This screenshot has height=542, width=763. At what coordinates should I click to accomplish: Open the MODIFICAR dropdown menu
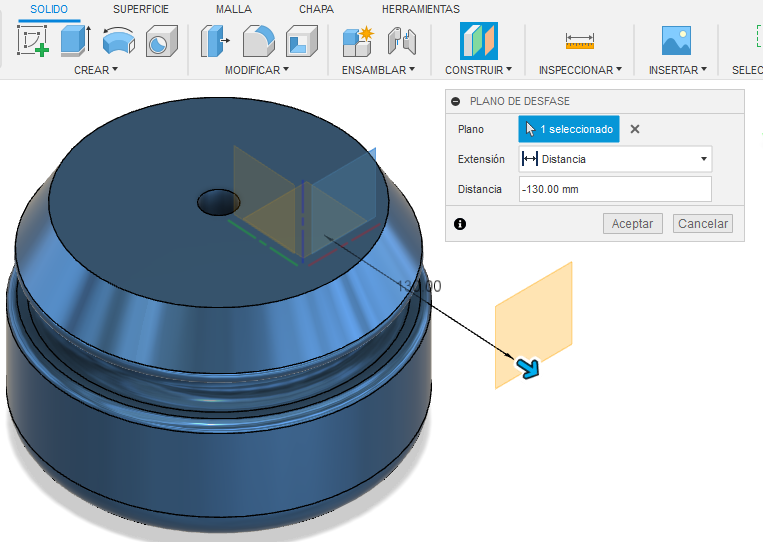click(x=257, y=70)
